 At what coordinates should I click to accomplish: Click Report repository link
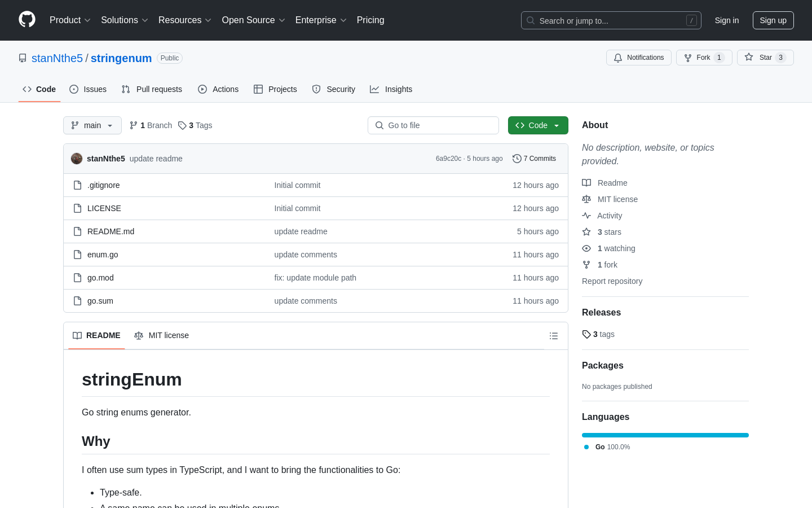click(x=612, y=281)
